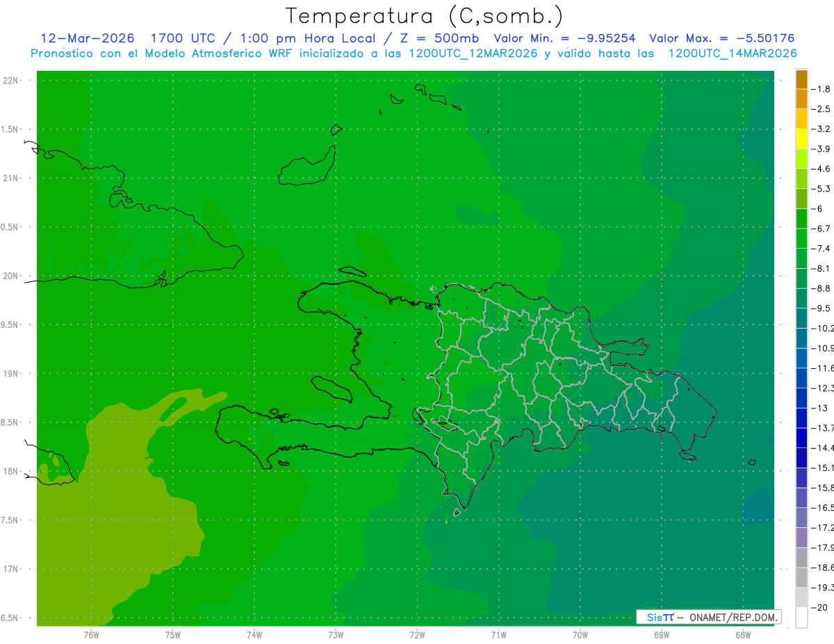Click "Pronostico con el Modelo Atmosferico WRF" text
Viewport: 834px width, 644px height.
click(x=163, y=53)
